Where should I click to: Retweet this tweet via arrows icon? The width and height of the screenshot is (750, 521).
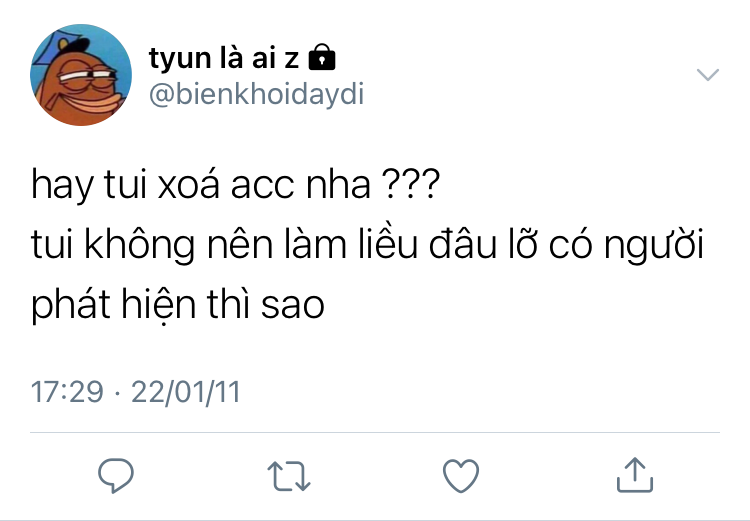click(288, 476)
